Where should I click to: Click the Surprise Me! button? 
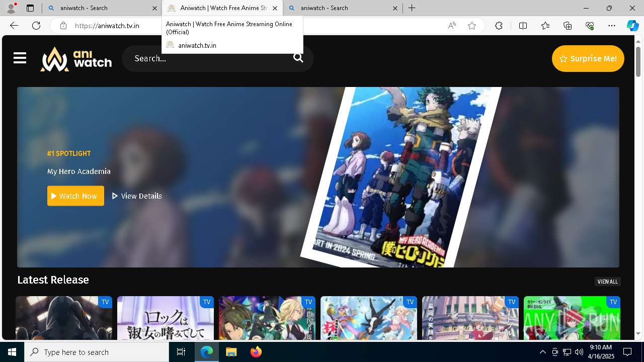coord(588,58)
